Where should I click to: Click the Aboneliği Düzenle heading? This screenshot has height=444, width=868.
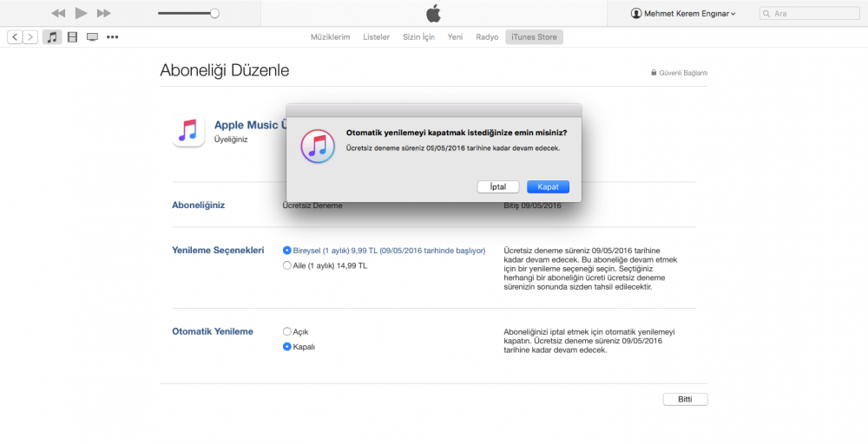[225, 71]
